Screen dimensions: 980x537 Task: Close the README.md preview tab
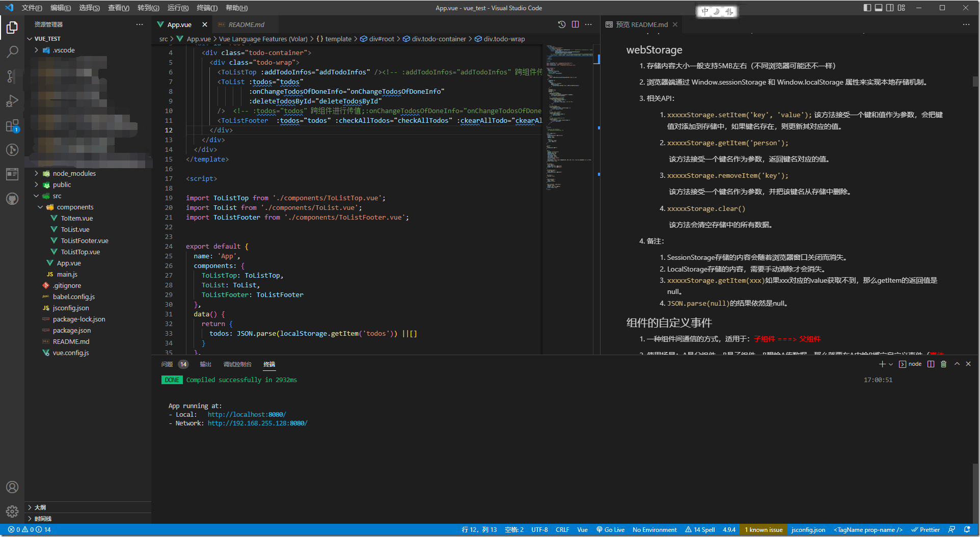pos(675,24)
